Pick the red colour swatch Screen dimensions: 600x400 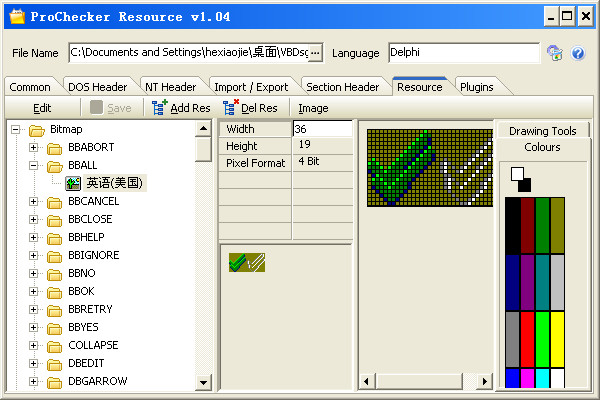pos(527,339)
